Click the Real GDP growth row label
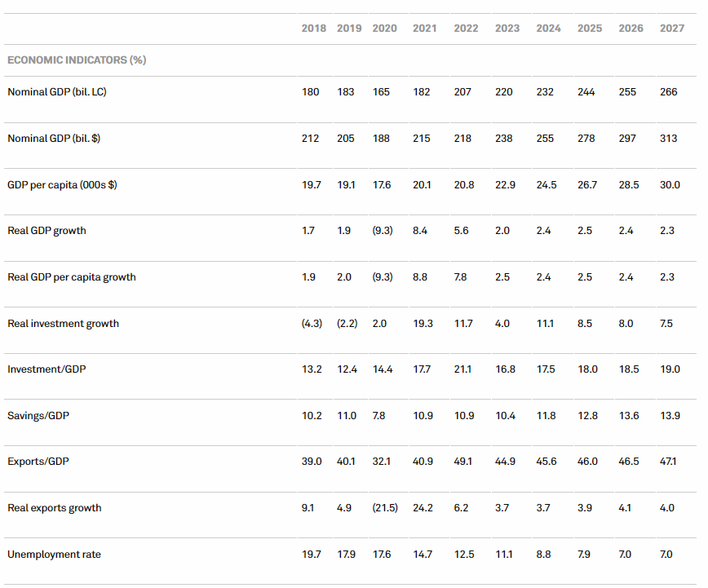The width and height of the screenshot is (708, 588). 46,231
